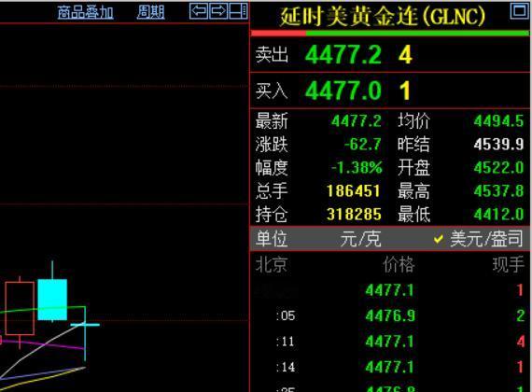Click the 开盘 value 4522.0
This screenshot has width=532, height=392.
(498, 168)
